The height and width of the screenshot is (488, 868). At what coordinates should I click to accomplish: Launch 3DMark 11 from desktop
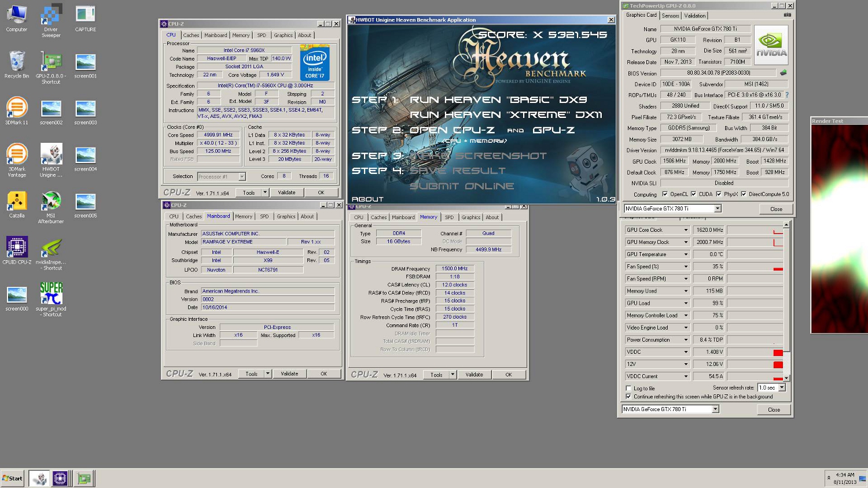tap(16, 111)
